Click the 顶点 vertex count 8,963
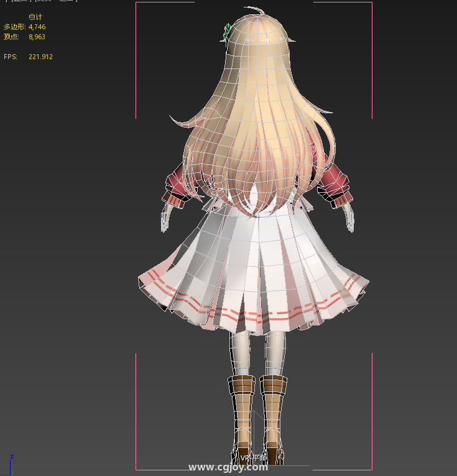 click(x=37, y=37)
